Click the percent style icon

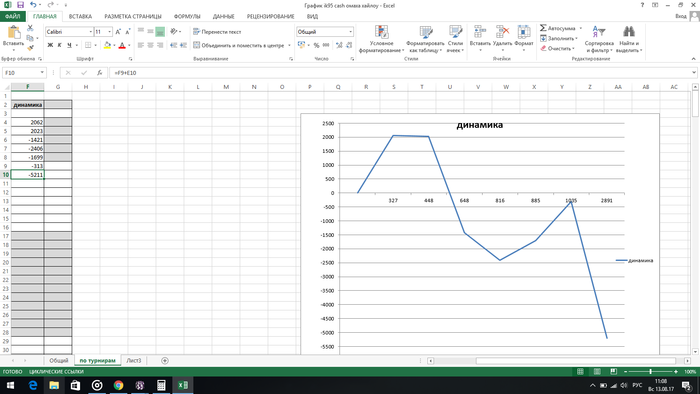point(317,45)
